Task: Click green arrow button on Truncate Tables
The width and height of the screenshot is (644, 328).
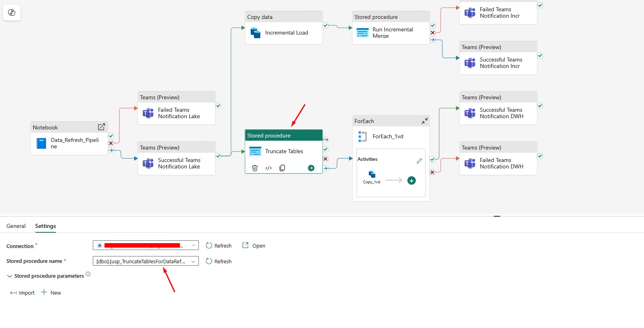Action: [x=311, y=168]
